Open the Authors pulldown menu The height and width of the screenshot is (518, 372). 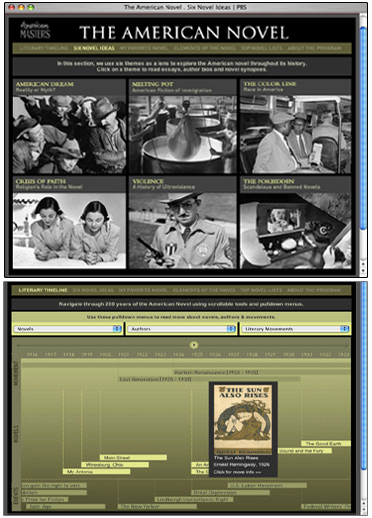tap(181, 329)
